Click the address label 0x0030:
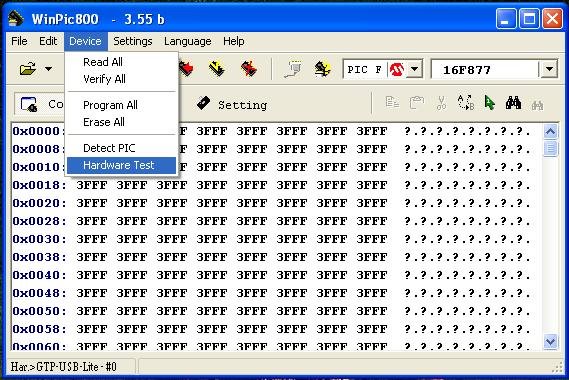Screen dimensions: 569x380 pyautogui.click(x=40, y=239)
